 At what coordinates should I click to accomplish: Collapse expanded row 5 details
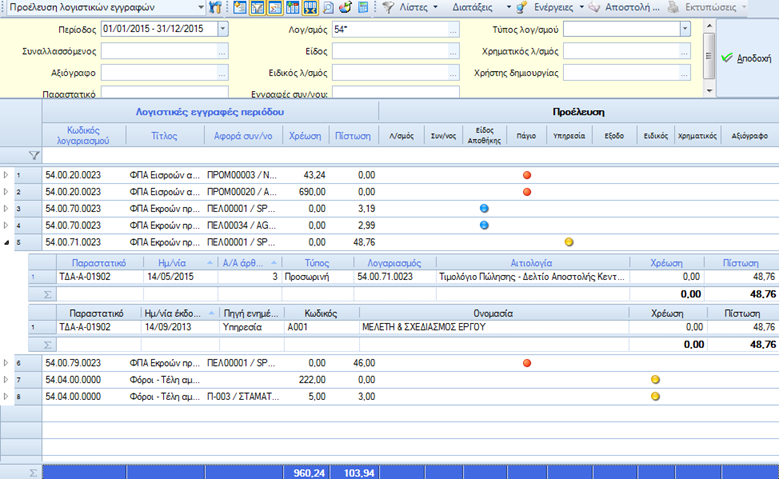coord(6,242)
